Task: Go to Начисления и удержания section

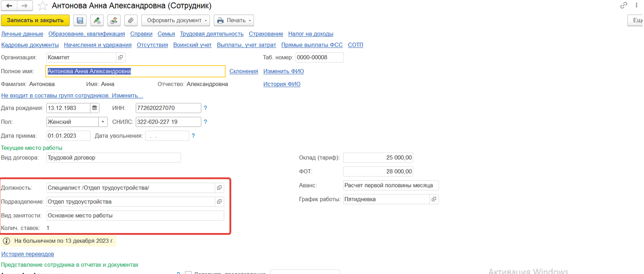Action: (x=98, y=45)
